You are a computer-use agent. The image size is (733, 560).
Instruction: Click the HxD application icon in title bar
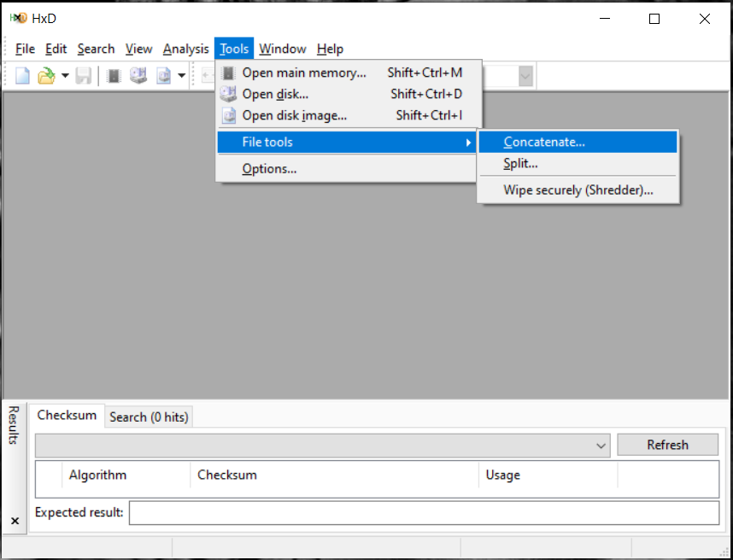click(18, 18)
